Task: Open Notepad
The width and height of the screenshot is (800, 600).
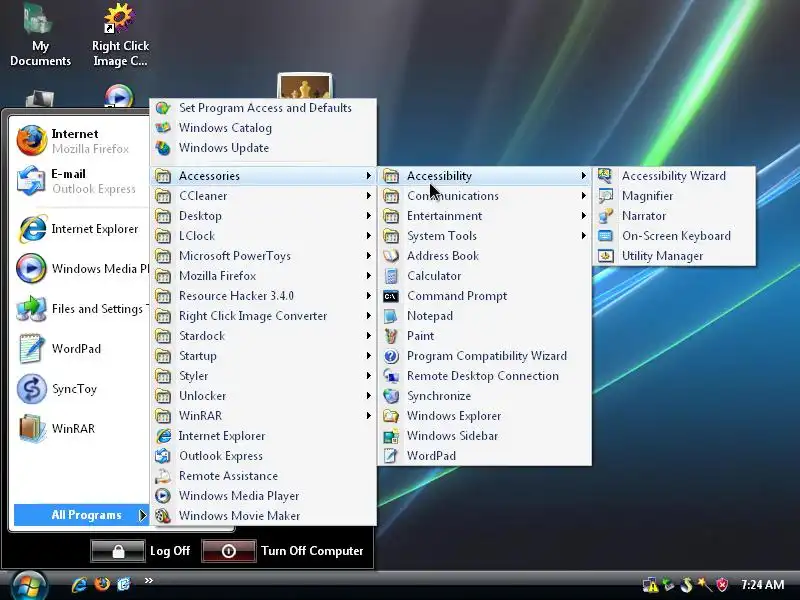Action: point(484,316)
